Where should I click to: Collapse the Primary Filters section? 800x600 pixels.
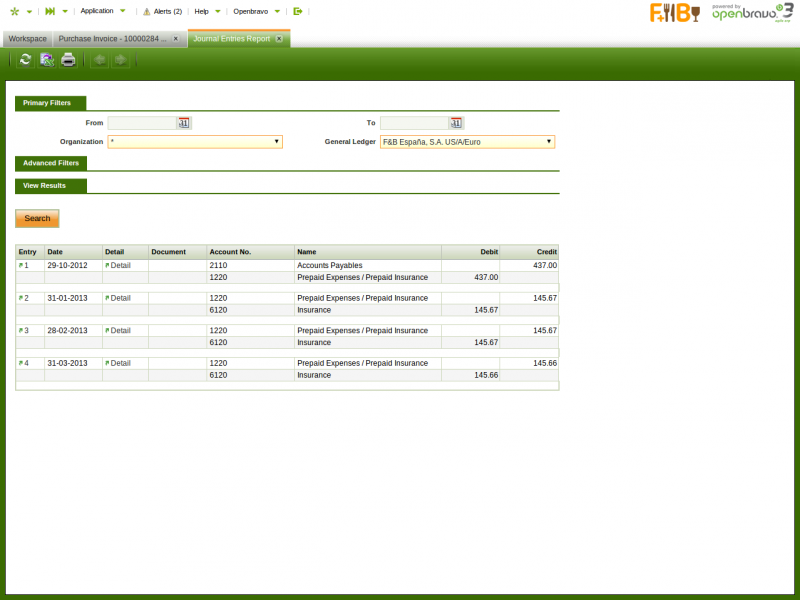(50, 103)
